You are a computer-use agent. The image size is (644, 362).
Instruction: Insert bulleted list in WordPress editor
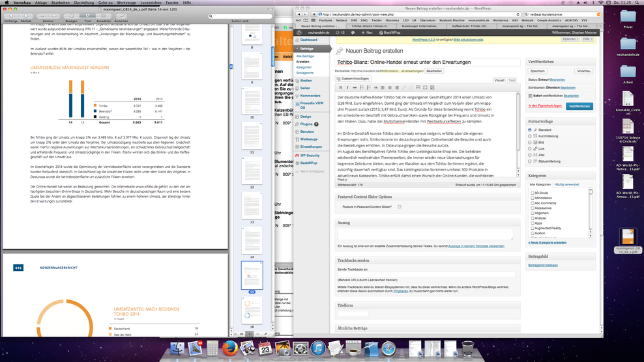coord(362,87)
